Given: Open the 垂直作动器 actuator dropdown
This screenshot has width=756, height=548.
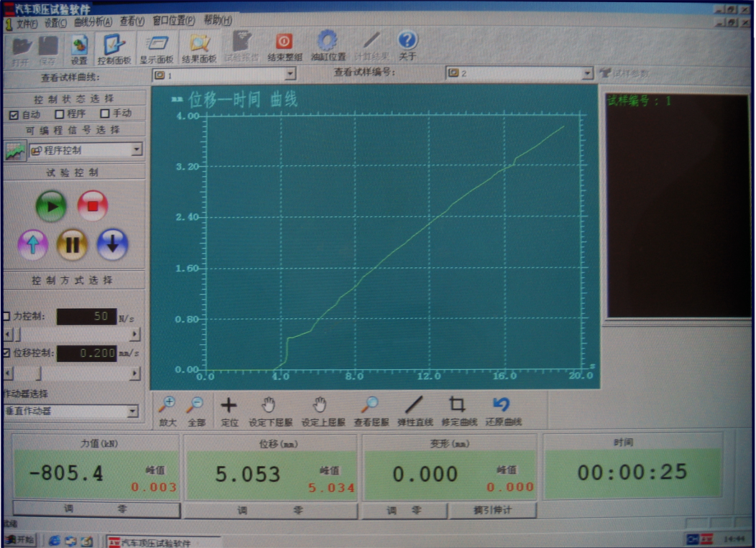Looking at the screenshot, I should click(132, 412).
